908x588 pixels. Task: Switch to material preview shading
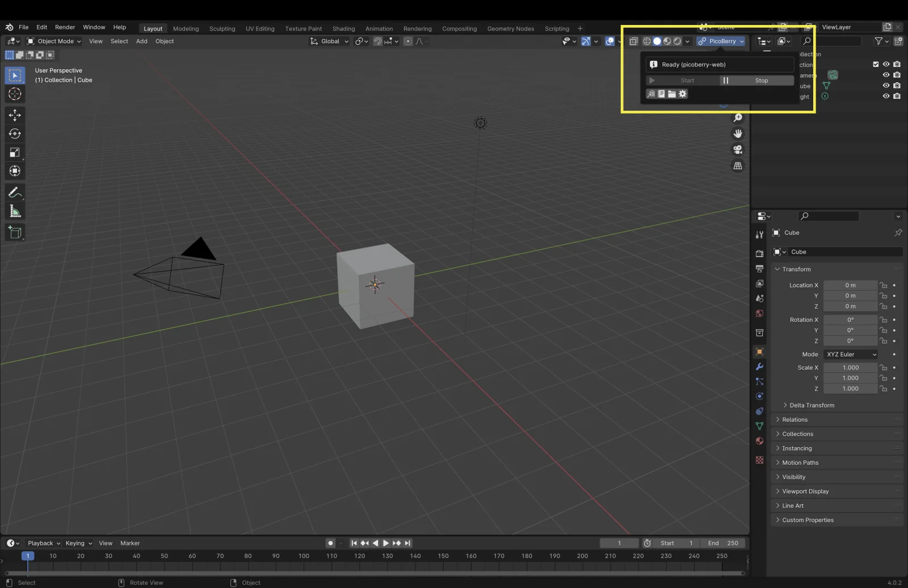[667, 41]
